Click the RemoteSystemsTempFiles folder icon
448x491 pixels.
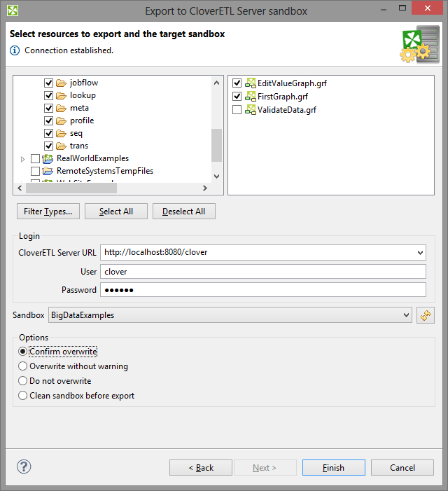point(48,171)
